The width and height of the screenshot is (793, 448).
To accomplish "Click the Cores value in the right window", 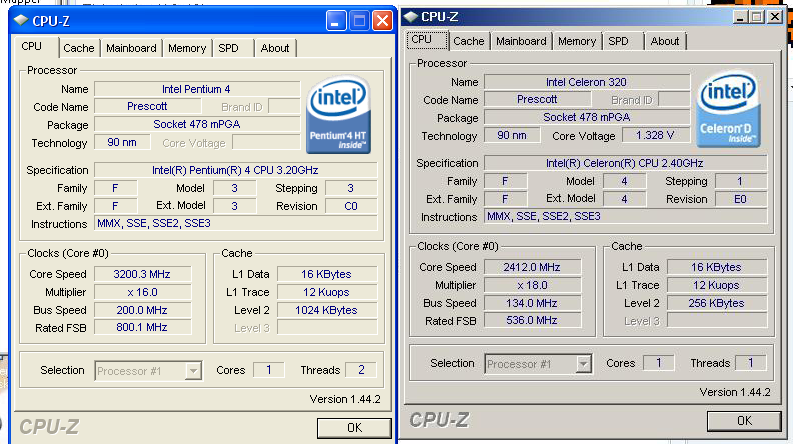I will click(658, 363).
